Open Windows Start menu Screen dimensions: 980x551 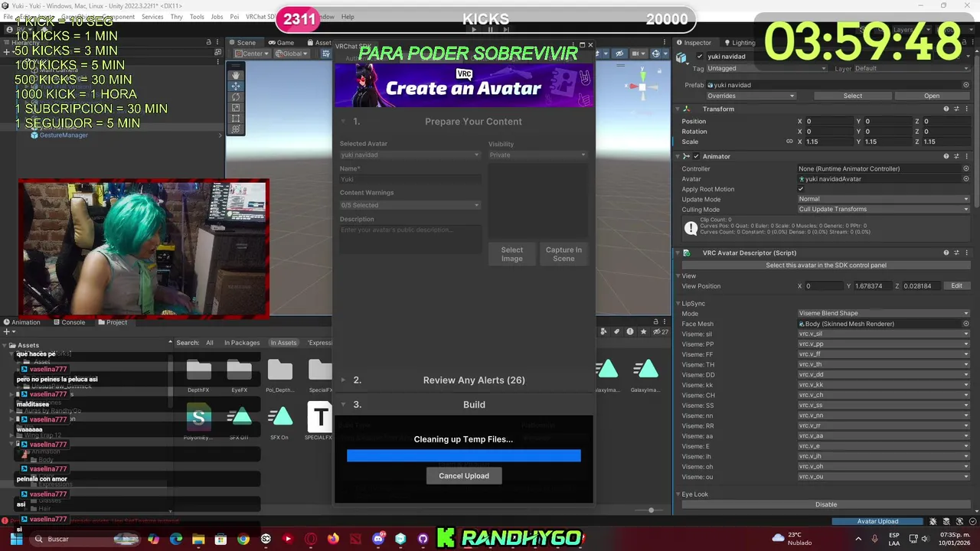point(16,539)
